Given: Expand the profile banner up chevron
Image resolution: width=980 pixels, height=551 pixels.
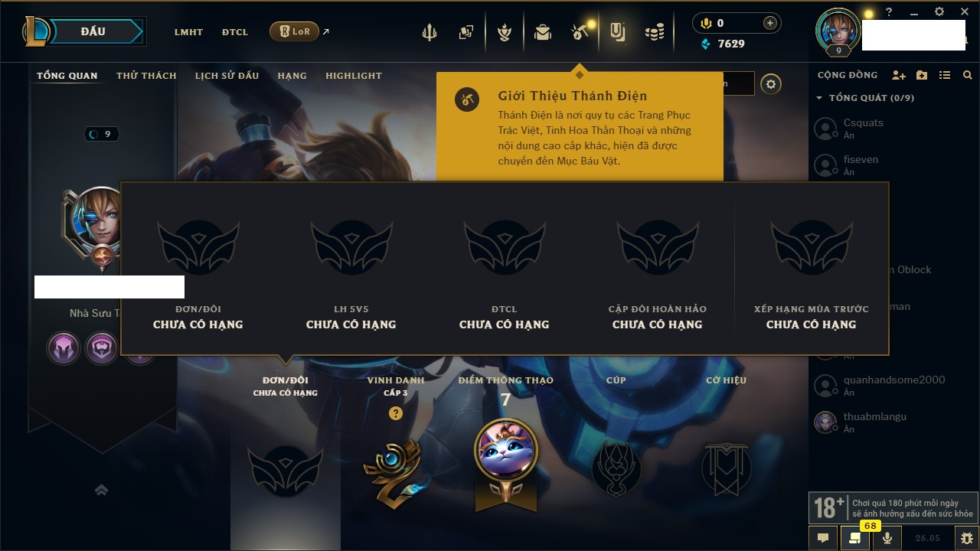Looking at the screenshot, I should (x=101, y=491).
